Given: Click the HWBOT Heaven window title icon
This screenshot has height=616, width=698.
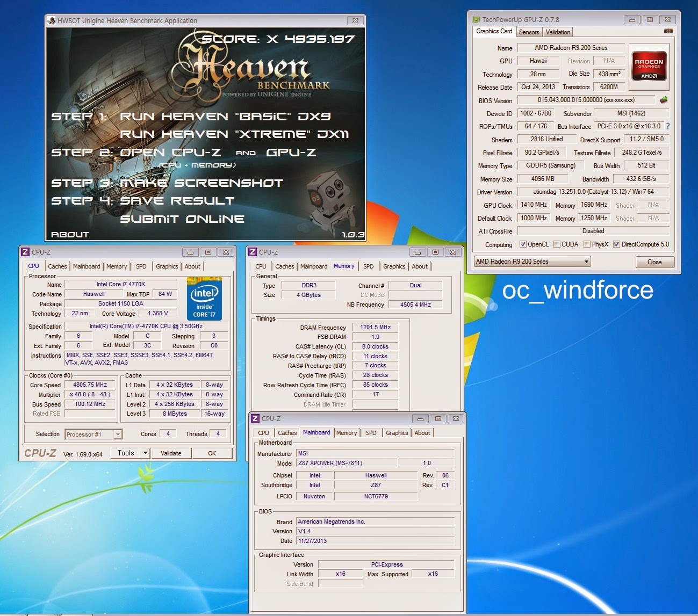Looking at the screenshot, I should pos(52,20).
